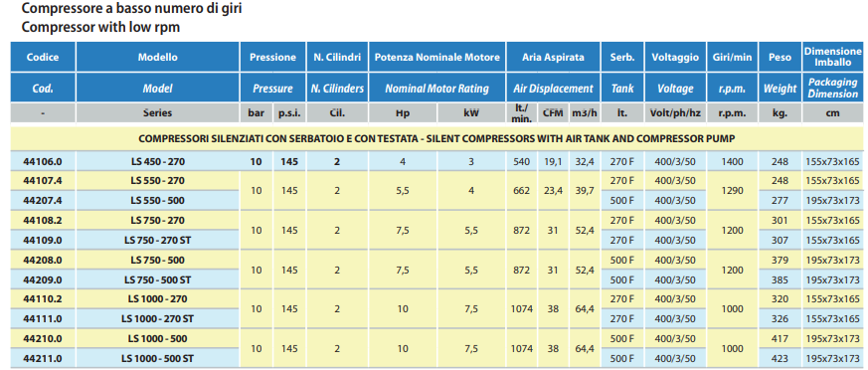Screen dimensions: 868x370
Task: Click the Aria Aspirata header
Action: click(553, 57)
